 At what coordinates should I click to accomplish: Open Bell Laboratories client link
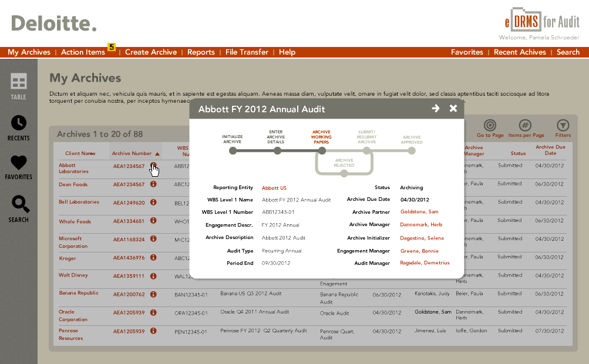click(79, 202)
